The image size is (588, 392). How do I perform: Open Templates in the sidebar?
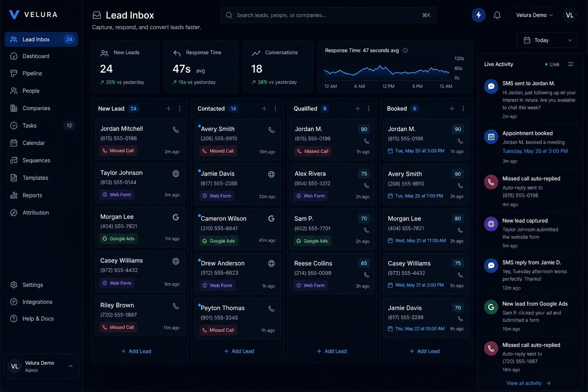41,178
